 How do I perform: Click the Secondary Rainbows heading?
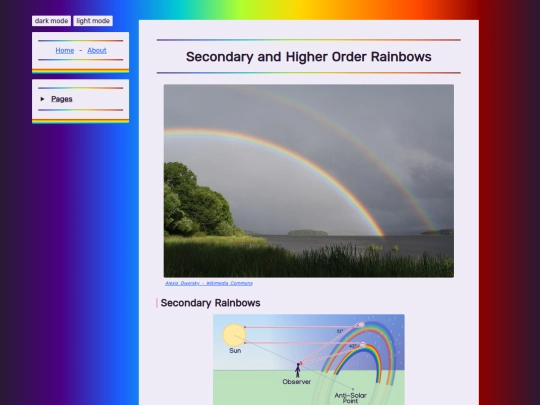point(210,303)
